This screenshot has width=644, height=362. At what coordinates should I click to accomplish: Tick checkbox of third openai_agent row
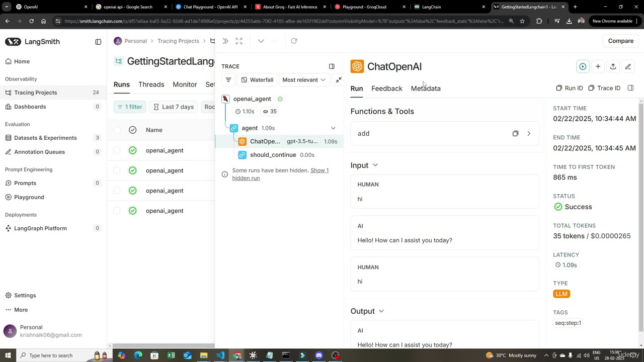pos(117,191)
